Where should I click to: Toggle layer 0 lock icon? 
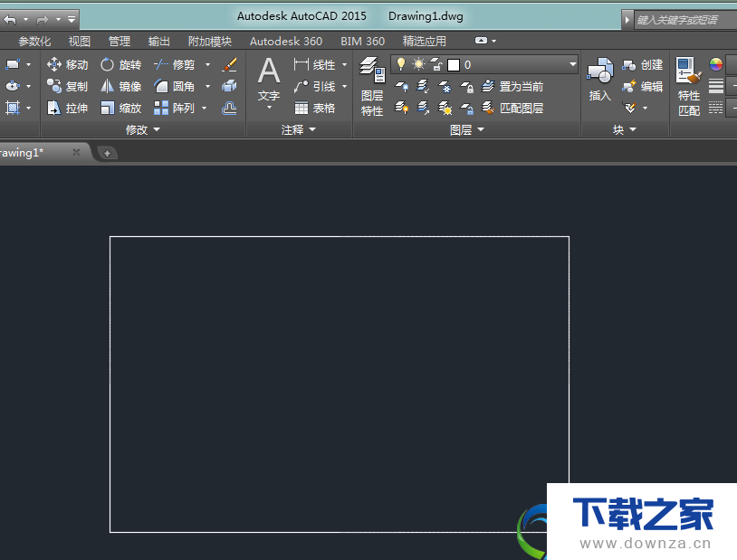(x=436, y=64)
